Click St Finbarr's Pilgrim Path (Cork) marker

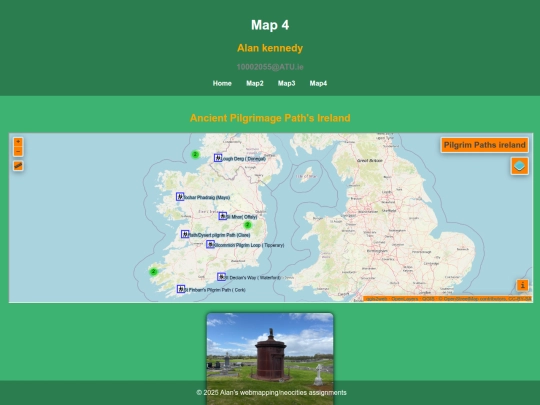pos(181,289)
